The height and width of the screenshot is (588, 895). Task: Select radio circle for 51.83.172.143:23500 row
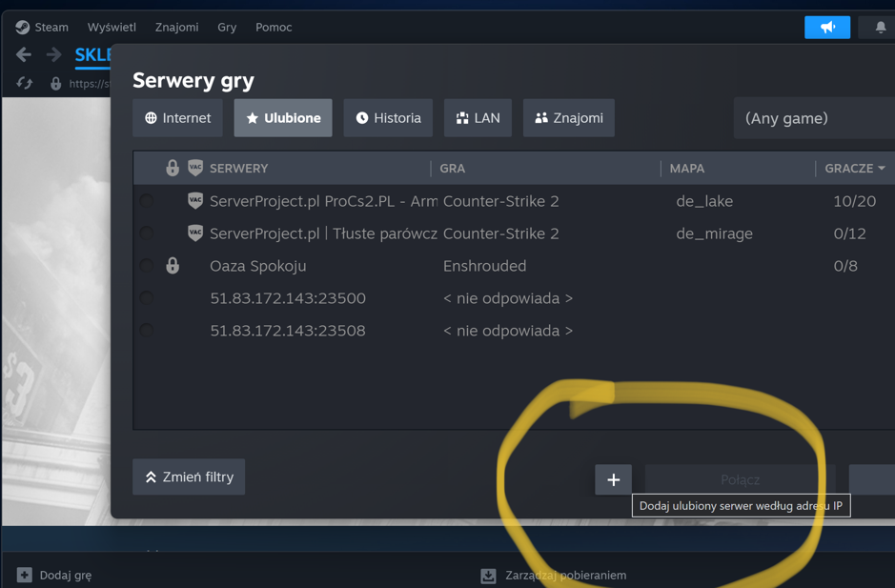(x=147, y=298)
